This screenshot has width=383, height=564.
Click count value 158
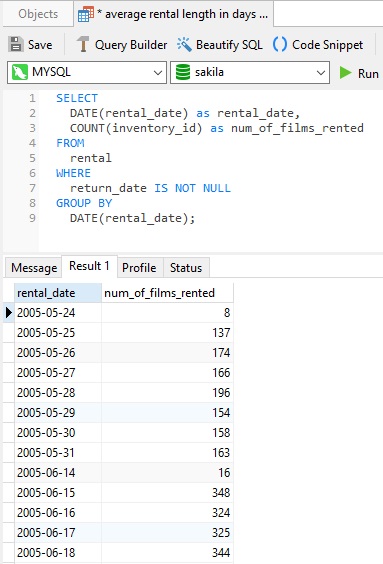167,432
